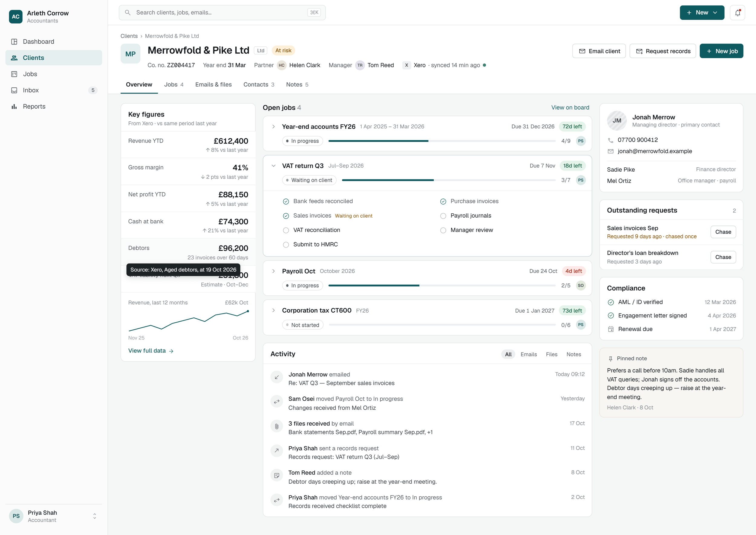Click the Dashboard sidebar icon

point(14,41)
